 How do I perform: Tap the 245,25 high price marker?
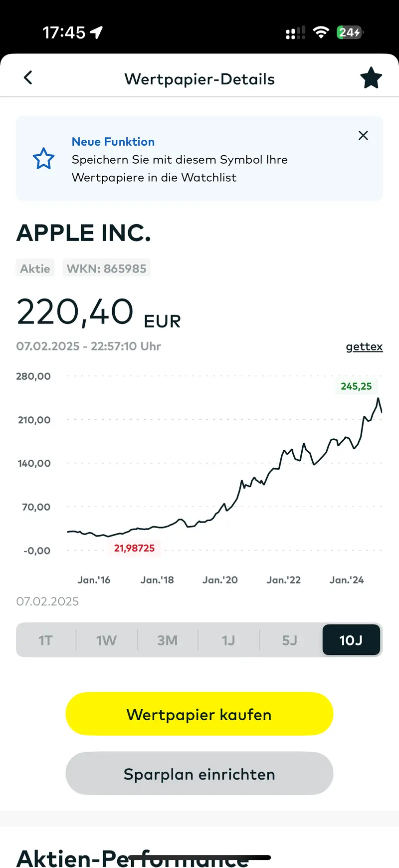coord(356,386)
